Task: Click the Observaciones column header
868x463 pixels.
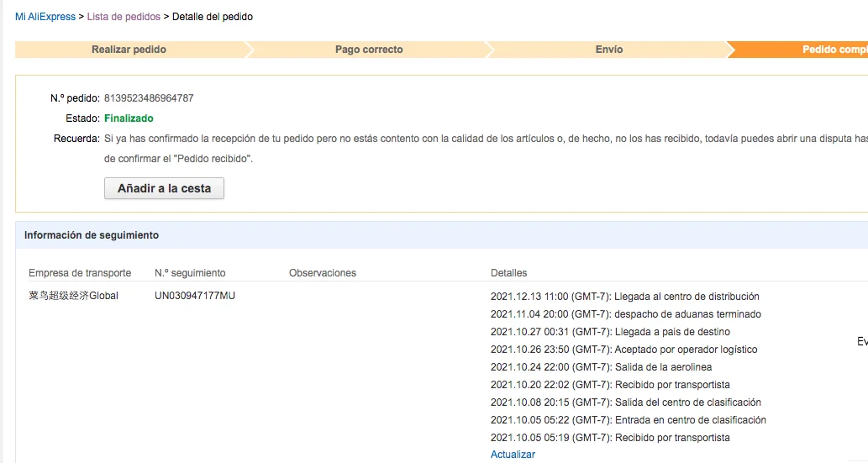Action: coord(322,272)
